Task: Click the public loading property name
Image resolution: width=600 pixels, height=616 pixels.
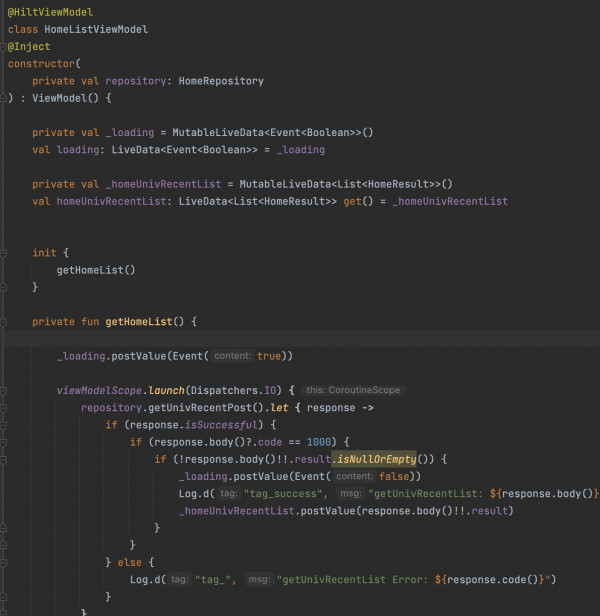Action: pyautogui.click(x=78, y=150)
